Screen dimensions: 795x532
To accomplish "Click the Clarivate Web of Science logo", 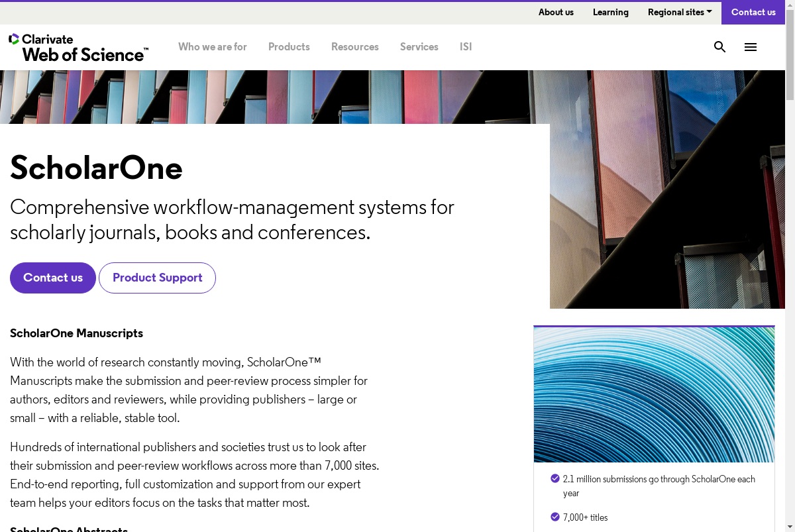I will 78,48.
